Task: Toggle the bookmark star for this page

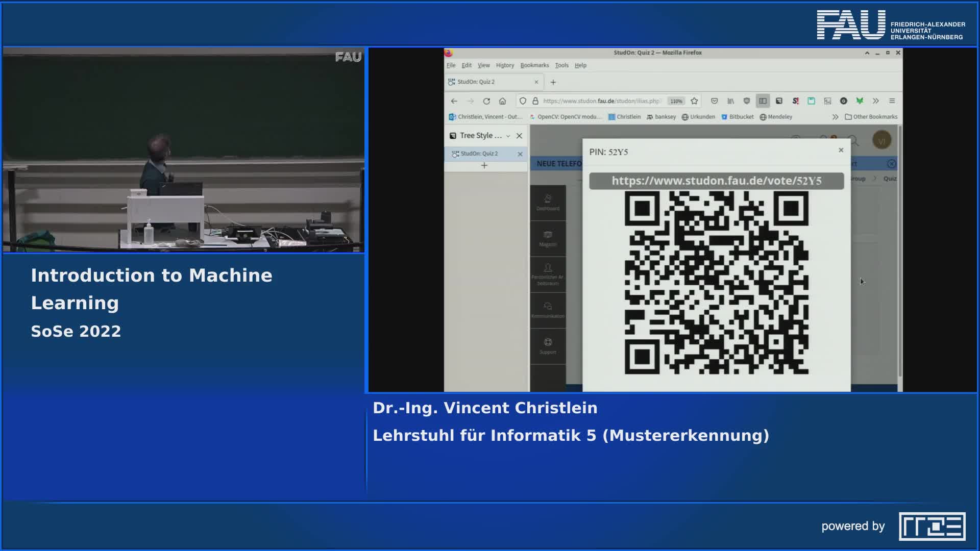Action: pyautogui.click(x=694, y=101)
